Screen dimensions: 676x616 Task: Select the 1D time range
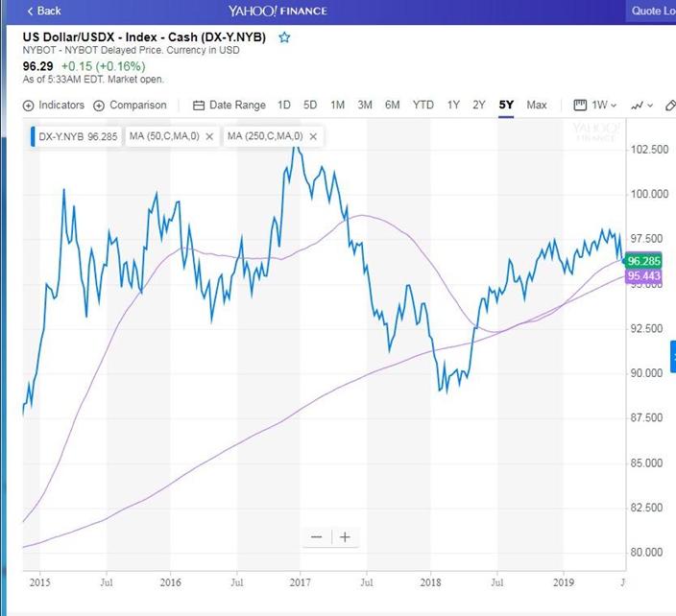283,106
